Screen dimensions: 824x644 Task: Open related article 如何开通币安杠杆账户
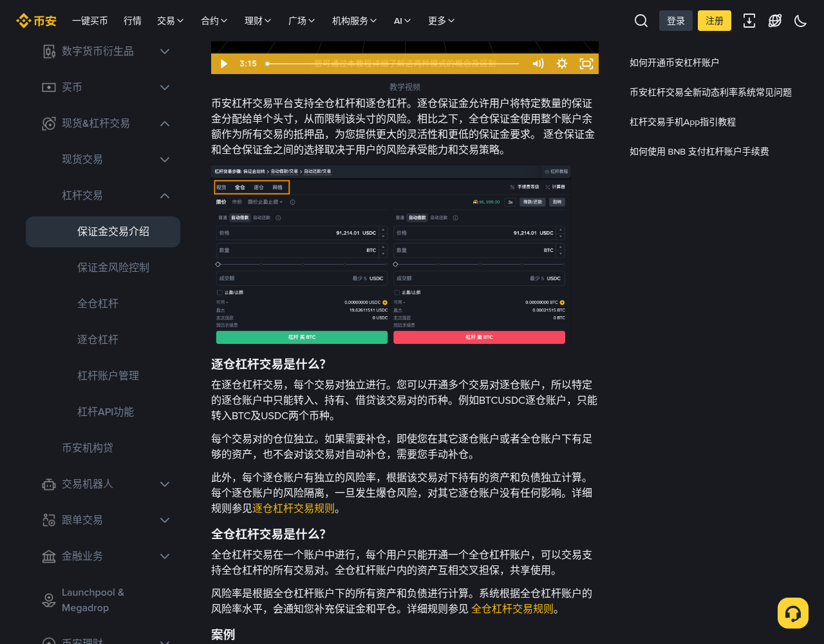point(674,62)
